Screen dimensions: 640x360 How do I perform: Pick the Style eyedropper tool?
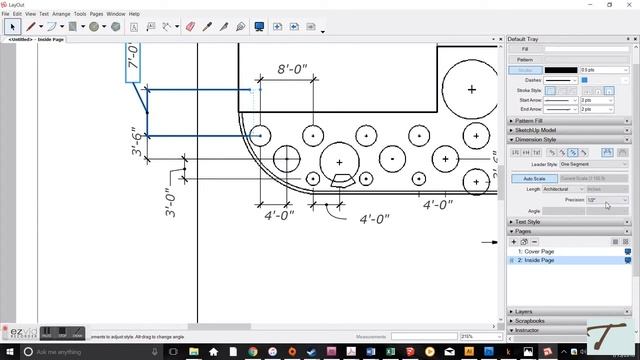click(x=207, y=27)
